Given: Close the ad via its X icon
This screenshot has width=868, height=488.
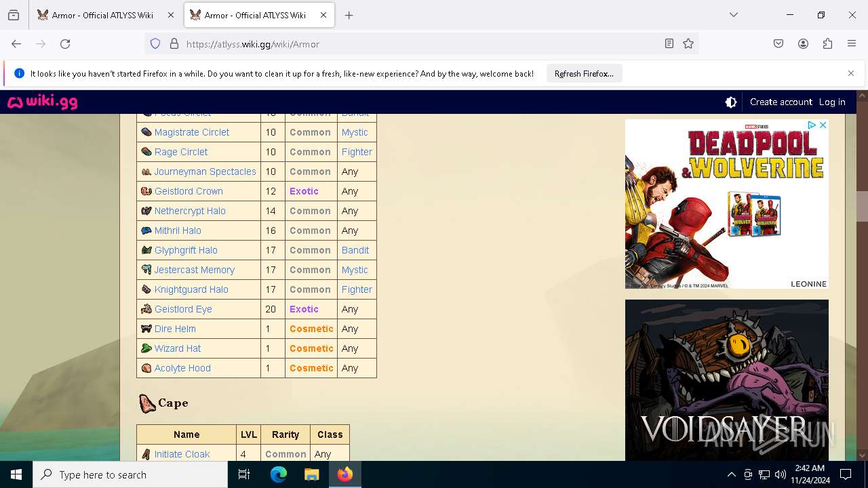Looking at the screenshot, I should (x=823, y=125).
